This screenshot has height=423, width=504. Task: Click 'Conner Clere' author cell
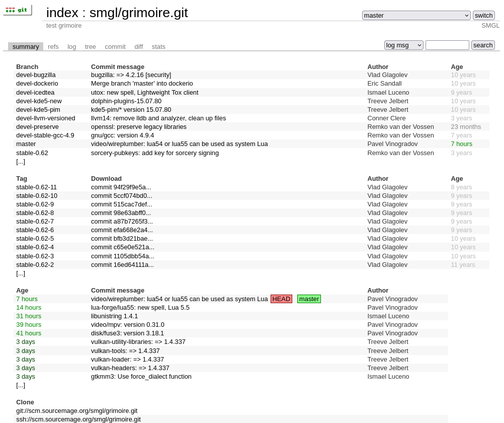coord(386,118)
